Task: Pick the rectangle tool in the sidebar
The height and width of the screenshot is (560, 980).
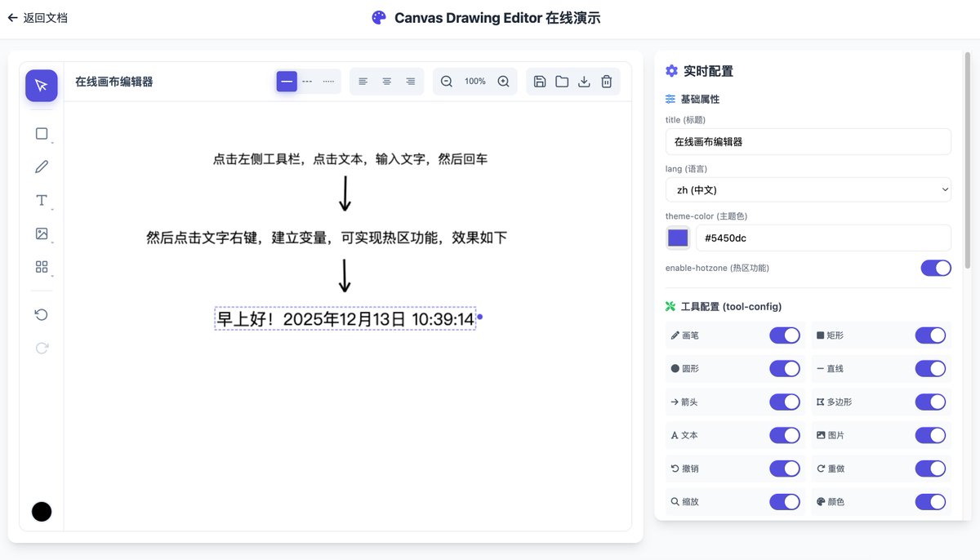Action: coord(42,133)
